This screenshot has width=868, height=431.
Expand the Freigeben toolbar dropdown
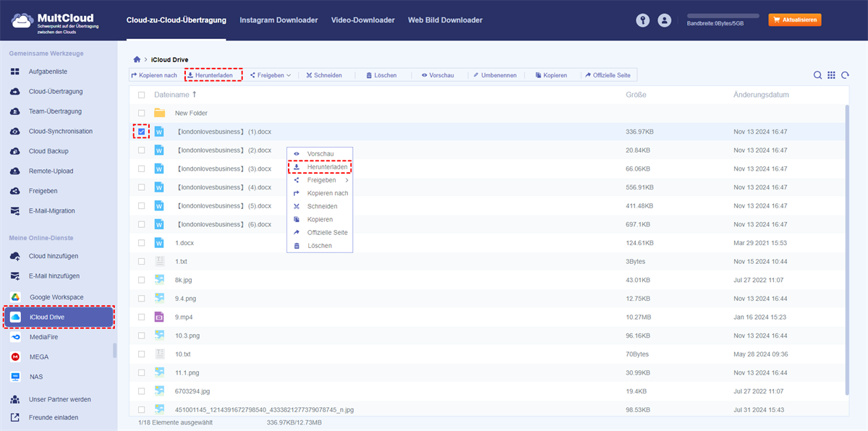click(x=270, y=75)
